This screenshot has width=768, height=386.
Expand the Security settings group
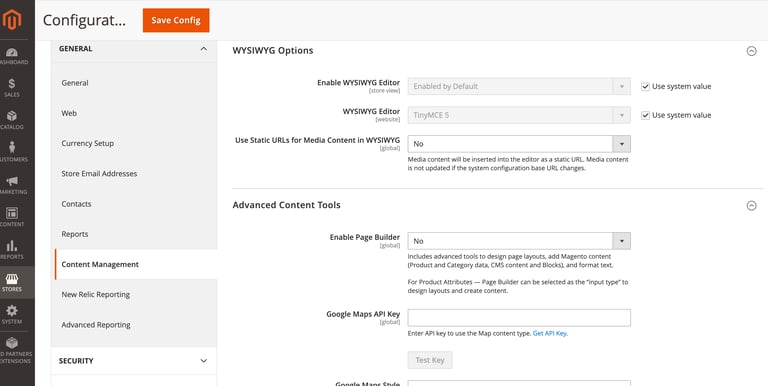[x=134, y=361]
